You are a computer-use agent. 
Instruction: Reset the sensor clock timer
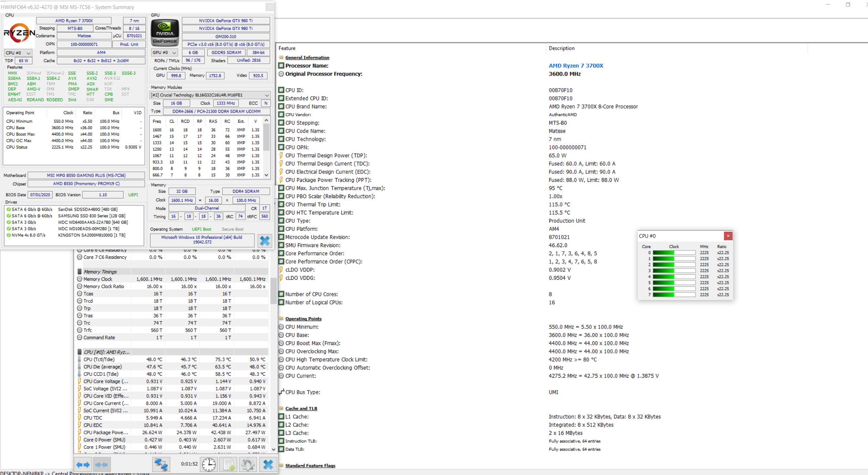(209, 465)
